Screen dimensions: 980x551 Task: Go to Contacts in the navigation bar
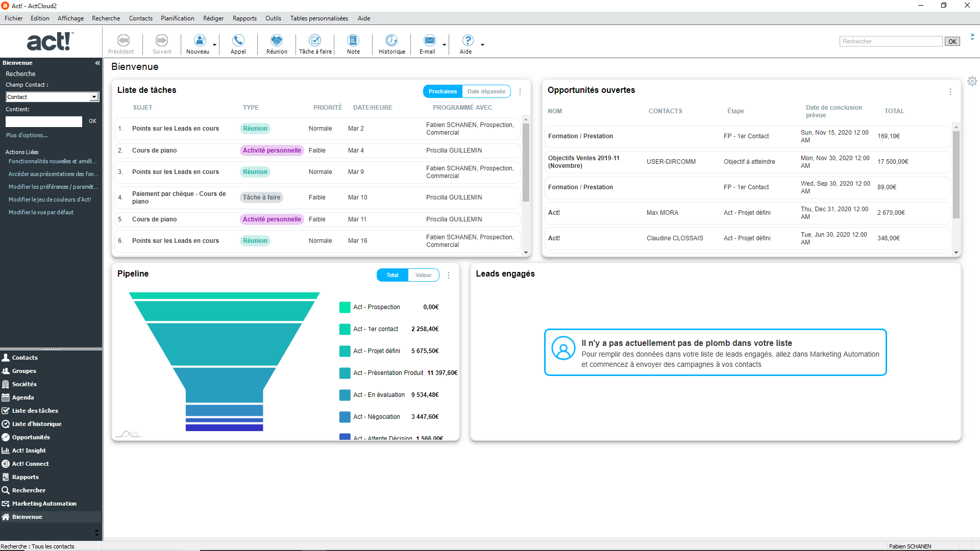click(24, 358)
